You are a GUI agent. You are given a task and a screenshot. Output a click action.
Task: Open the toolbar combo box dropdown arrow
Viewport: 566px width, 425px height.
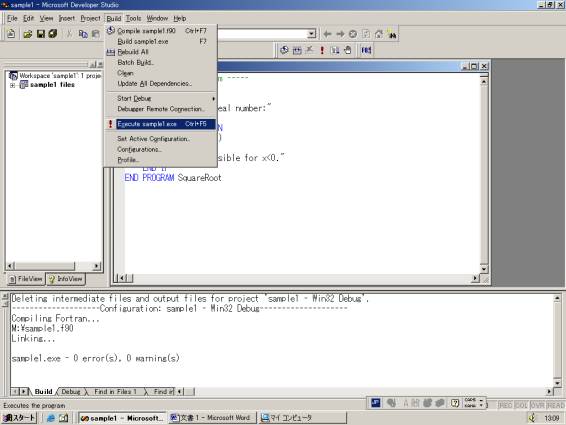click(x=311, y=34)
